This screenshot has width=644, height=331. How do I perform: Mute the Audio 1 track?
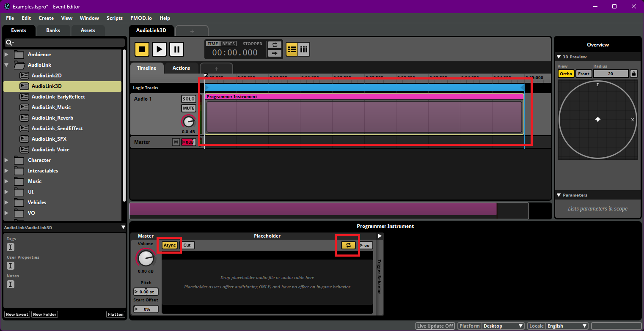[x=188, y=108]
